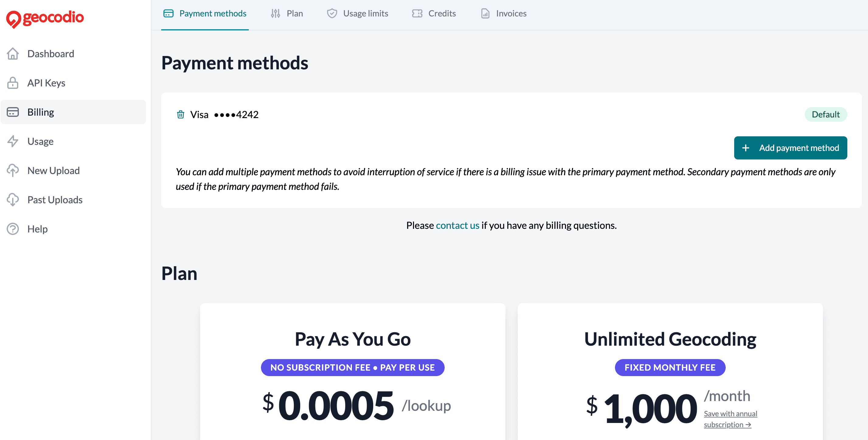Click the Usage lightning bolt icon

pyautogui.click(x=13, y=141)
